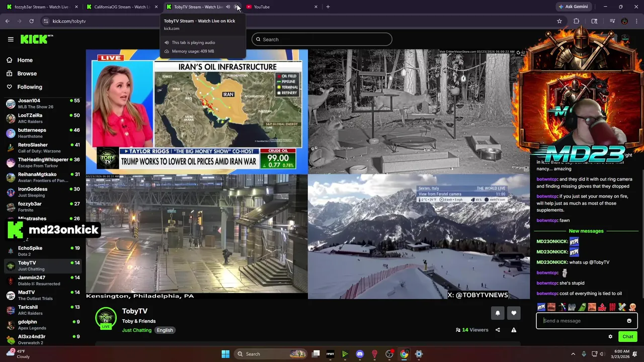Toggle notification bell for TobyTV
This screenshot has height=362, width=644.
coord(498,313)
